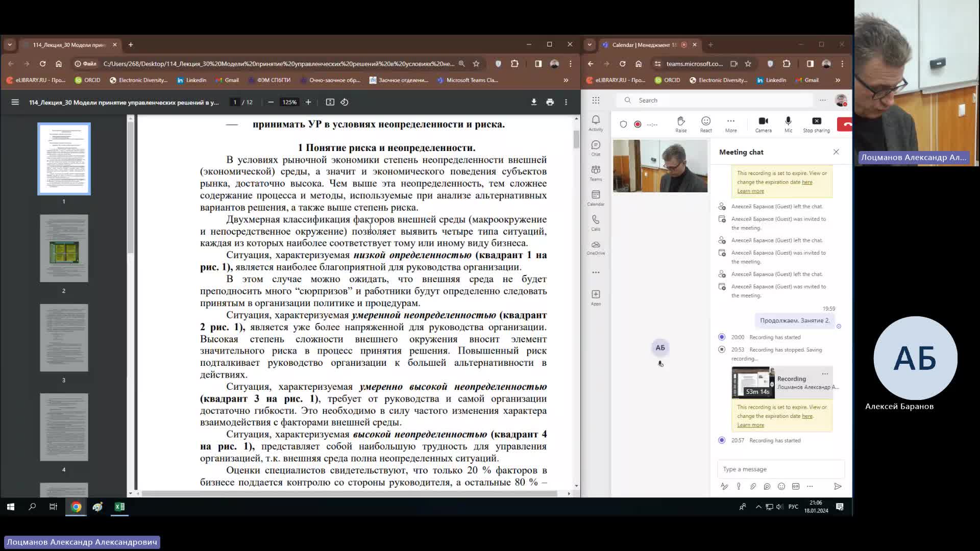Open more chat compose options

pos(810,486)
